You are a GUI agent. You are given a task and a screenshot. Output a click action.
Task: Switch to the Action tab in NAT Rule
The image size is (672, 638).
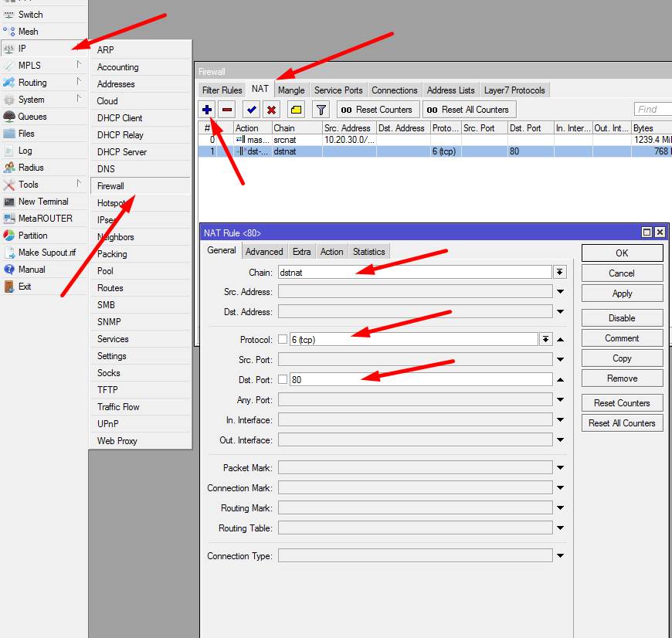coord(331,252)
